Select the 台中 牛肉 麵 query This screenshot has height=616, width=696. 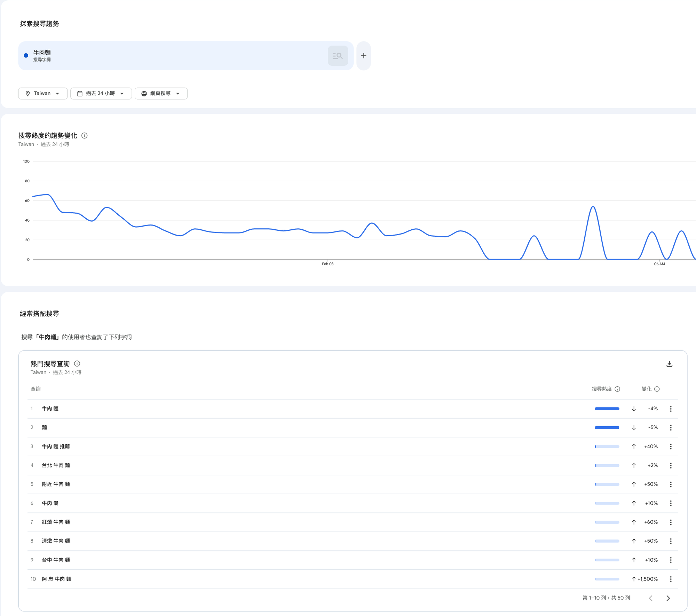(x=56, y=560)
